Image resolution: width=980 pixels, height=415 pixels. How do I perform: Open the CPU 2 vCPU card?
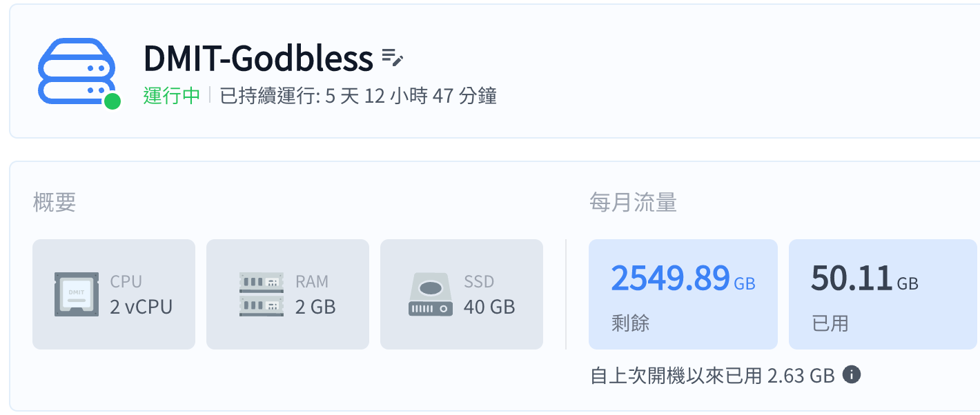[x=114, y=294]
